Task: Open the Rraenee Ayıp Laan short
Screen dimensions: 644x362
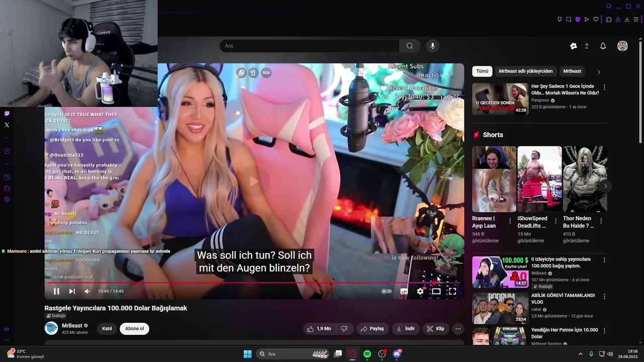Action: (x=494, y=179)
